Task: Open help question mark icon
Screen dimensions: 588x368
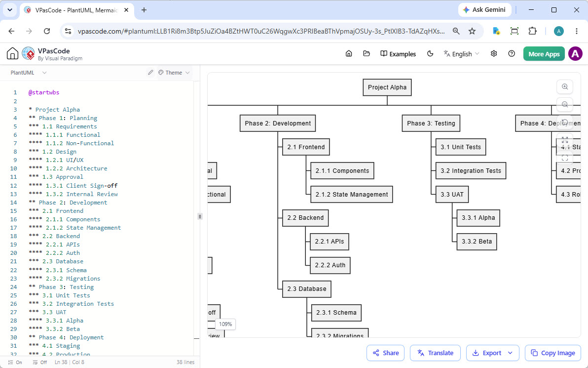Action: click(x=512, y=54)
